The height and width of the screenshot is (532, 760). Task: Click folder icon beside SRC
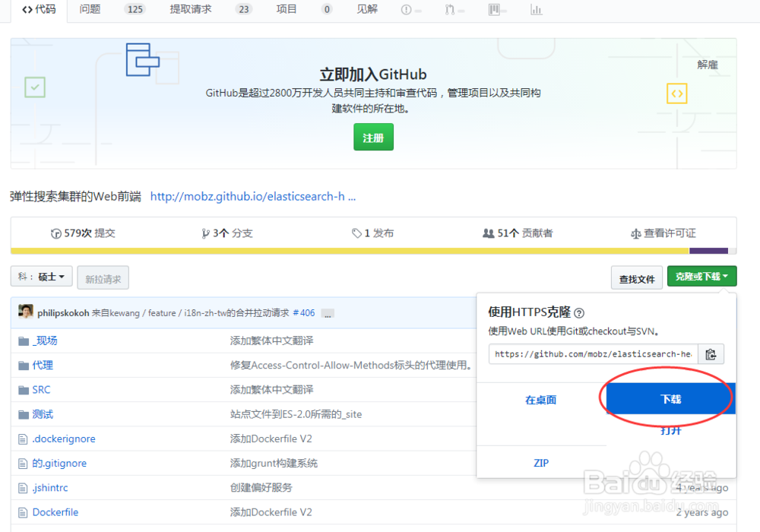pos(24,390)
